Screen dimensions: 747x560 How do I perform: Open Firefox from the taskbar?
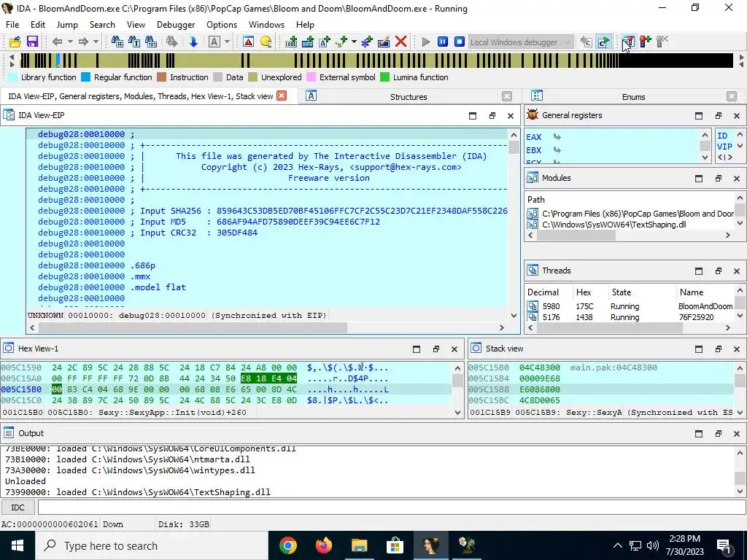pos(323,545)
